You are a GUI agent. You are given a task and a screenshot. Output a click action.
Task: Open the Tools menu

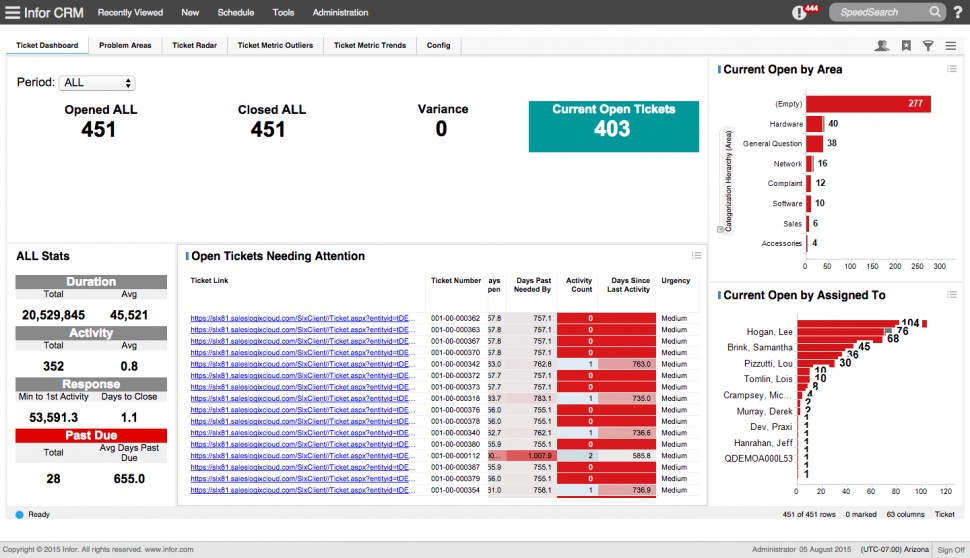pos(283,12)
